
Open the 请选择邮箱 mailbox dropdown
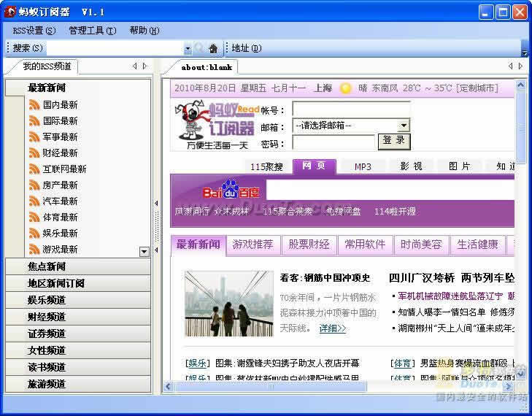tap(404, 126)
